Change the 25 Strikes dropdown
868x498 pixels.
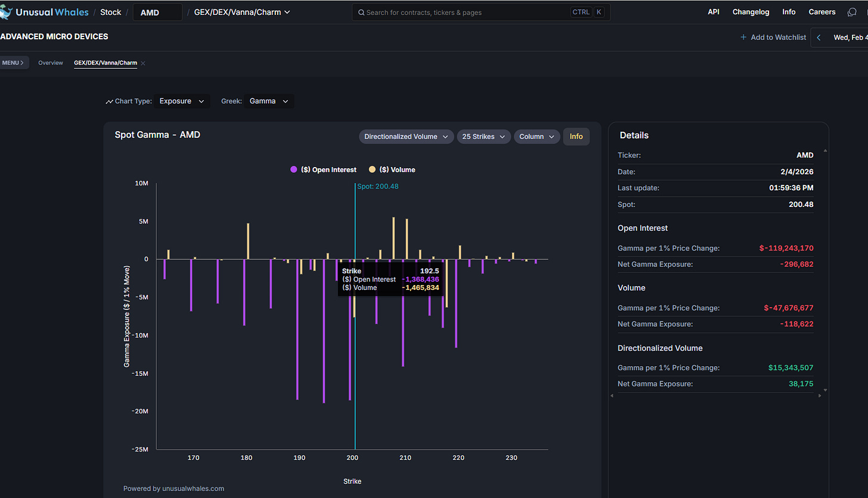tap(484, 137)
